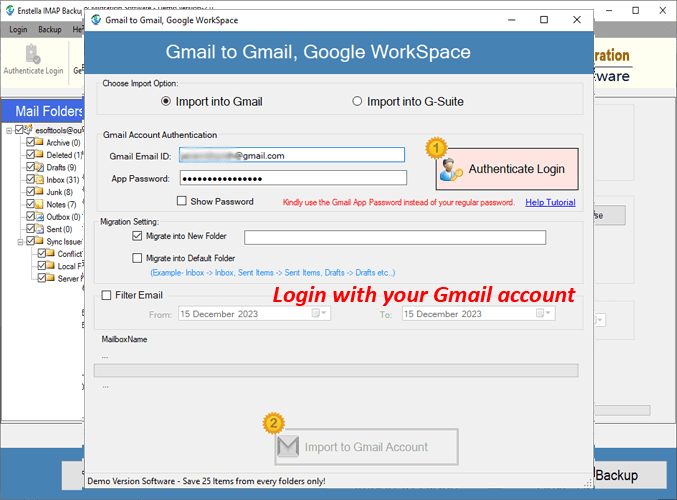Click the Authenticate Login icon in main window toolbar
The image size is (677, 500).
[33, 54]
